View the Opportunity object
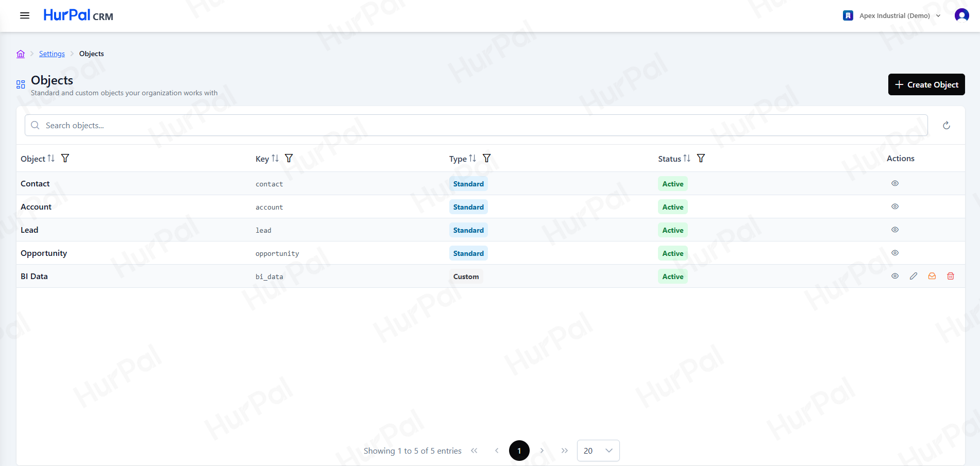 tap(895, 253)
